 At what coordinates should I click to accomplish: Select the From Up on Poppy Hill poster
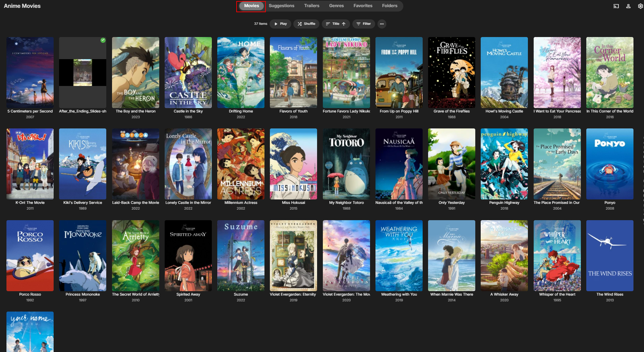click(399, 72)
